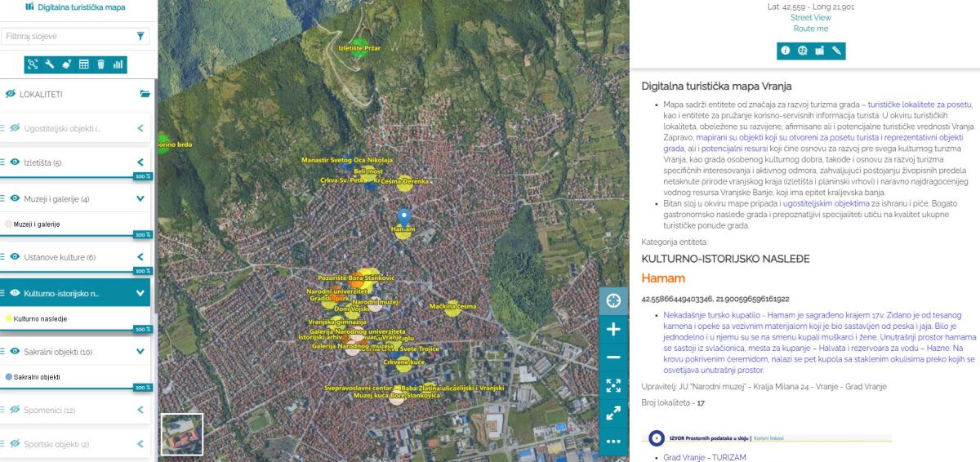Select the Izletišta (5) layer name
This screenshot has width=980, height=462.
pos(42,162)
